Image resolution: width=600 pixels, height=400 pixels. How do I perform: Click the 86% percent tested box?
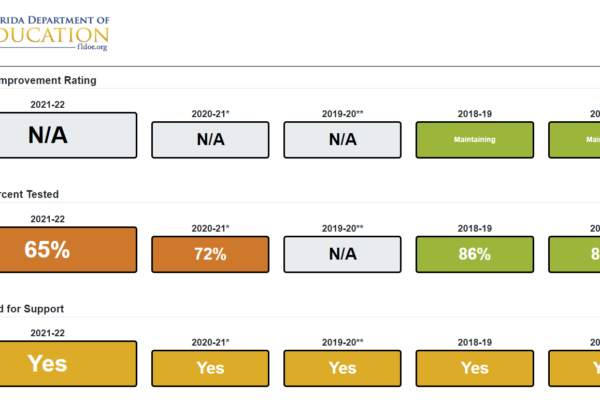pos(474,254)
